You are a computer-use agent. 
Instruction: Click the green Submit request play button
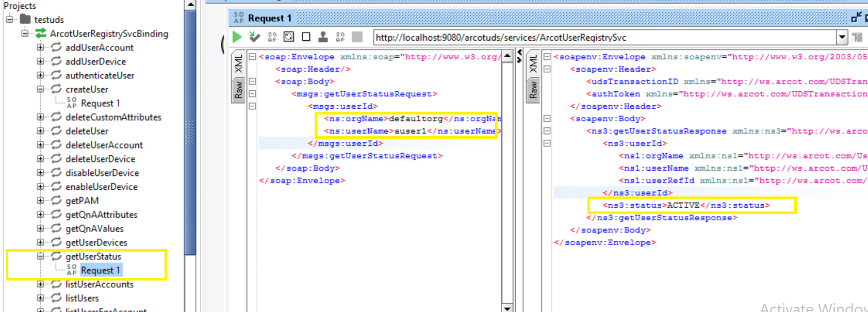point(237,37)
